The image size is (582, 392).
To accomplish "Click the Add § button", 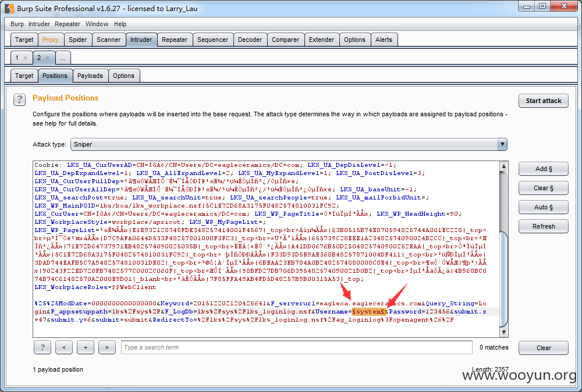I will (544, 169).
